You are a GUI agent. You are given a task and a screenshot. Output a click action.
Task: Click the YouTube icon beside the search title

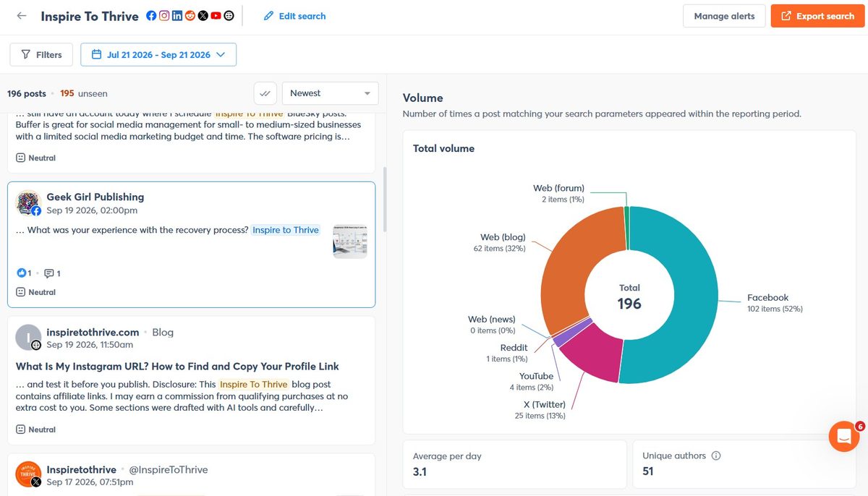[x=216, y=16]
